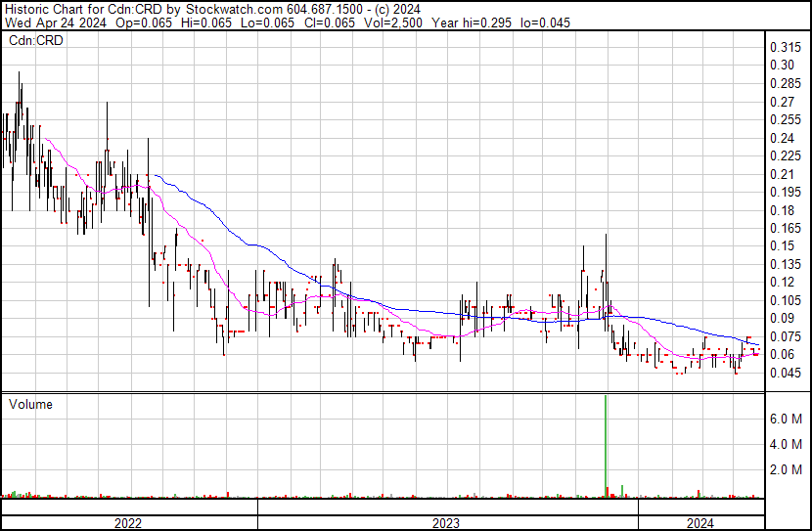Click the Volume panel label

point(31,404)
